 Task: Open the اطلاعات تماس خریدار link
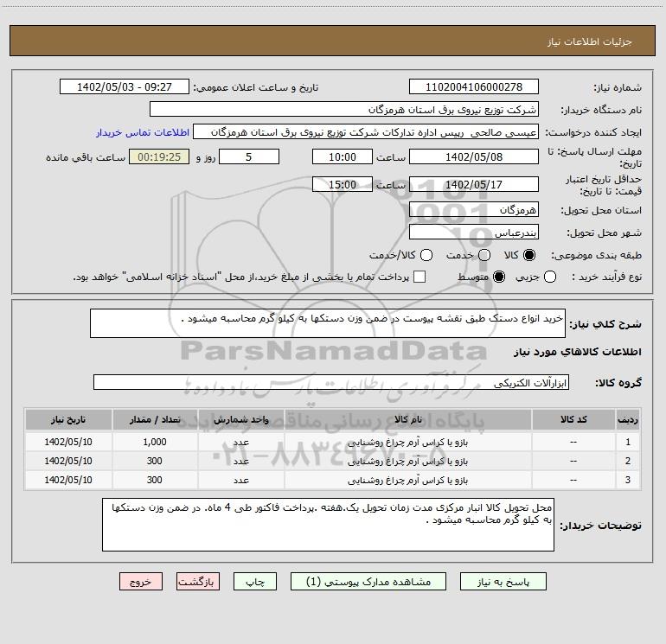[x=143, y=132]
